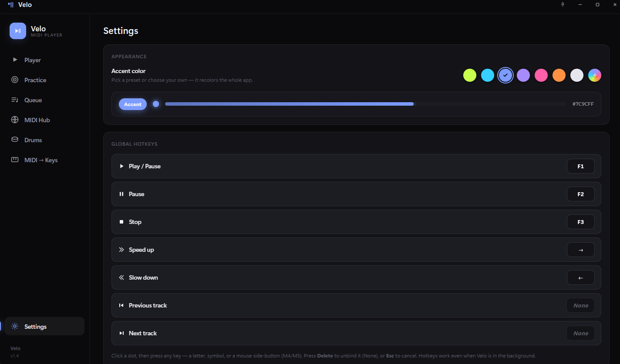Select the lime green accent color

pyautogui.click(x=470, y=75)
